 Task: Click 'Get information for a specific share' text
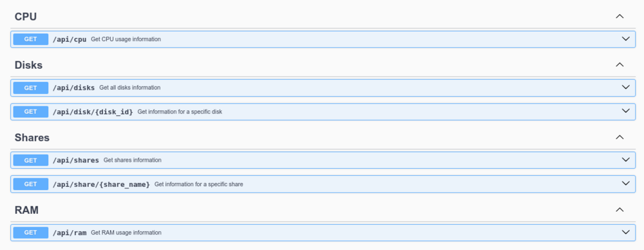pos(199,184)
